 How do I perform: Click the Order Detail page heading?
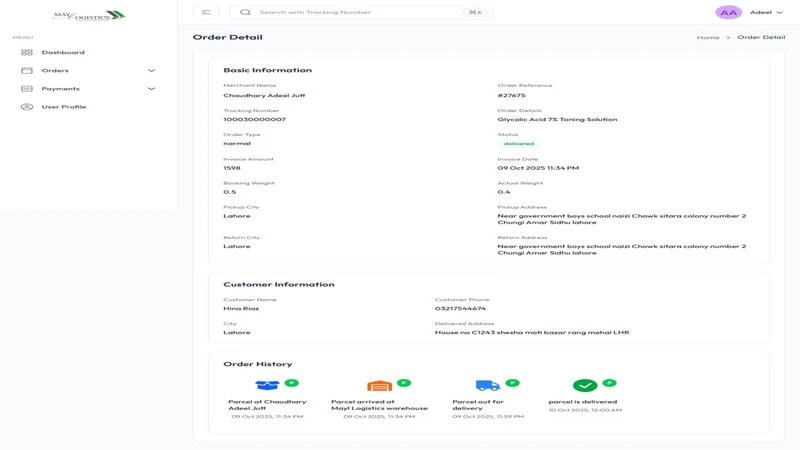[228, 37]
